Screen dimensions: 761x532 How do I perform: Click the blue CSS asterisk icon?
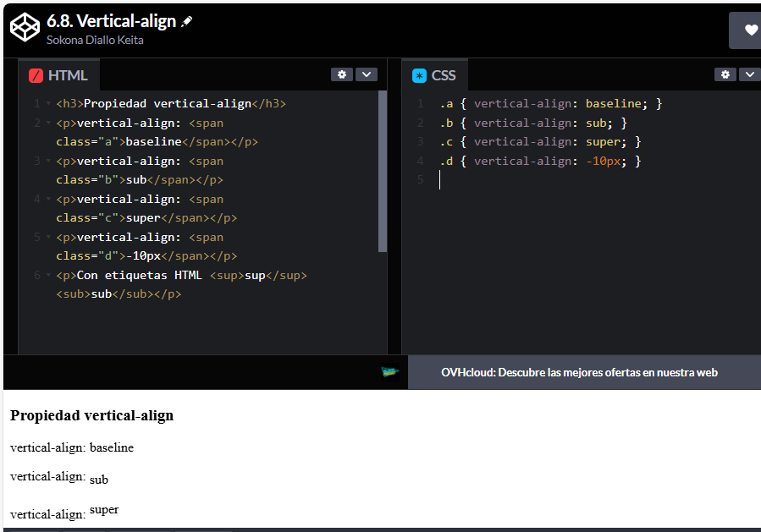[x=419, y=75]
